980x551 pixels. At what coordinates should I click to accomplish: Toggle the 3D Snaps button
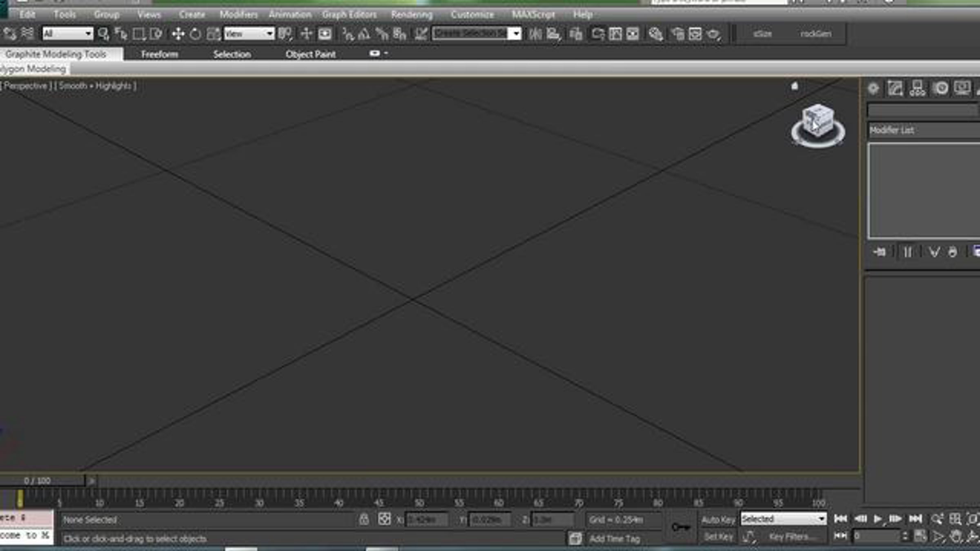348,33
